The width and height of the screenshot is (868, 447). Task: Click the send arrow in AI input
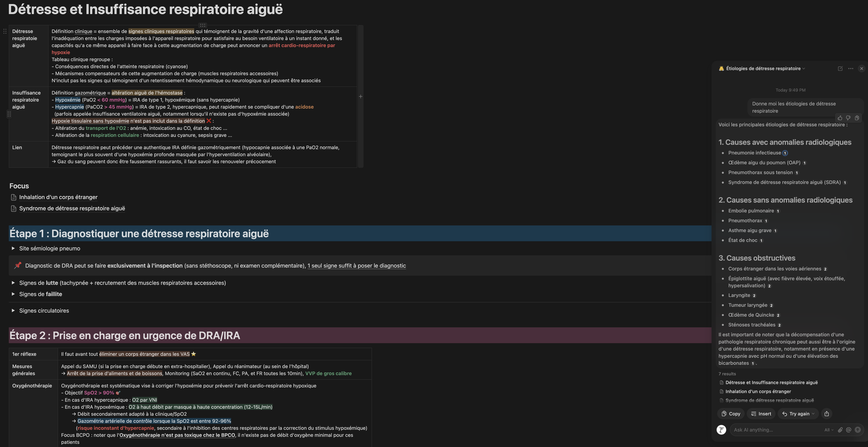tap(858, 430)
